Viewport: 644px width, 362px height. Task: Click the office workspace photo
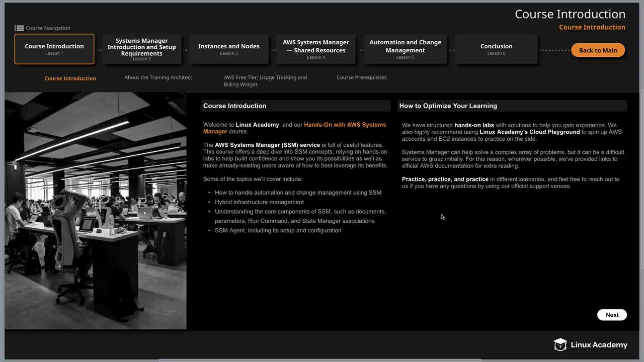click(x=96, y=211)
